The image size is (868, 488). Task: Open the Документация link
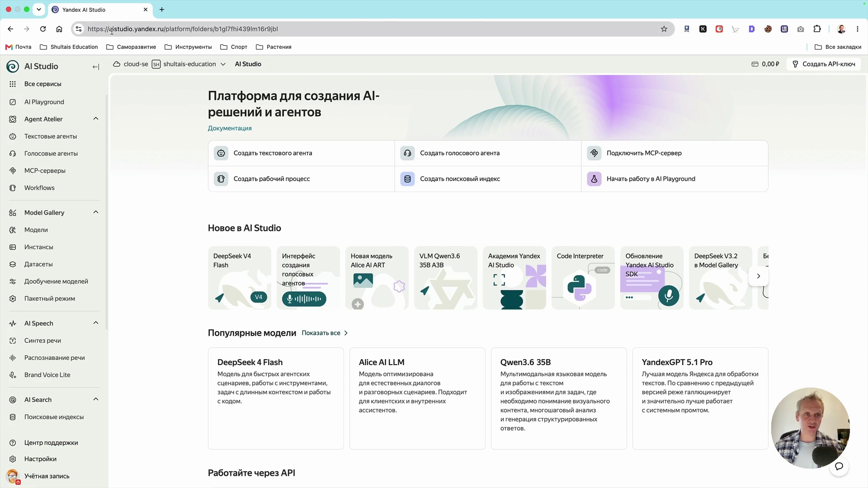pos(230,128)
